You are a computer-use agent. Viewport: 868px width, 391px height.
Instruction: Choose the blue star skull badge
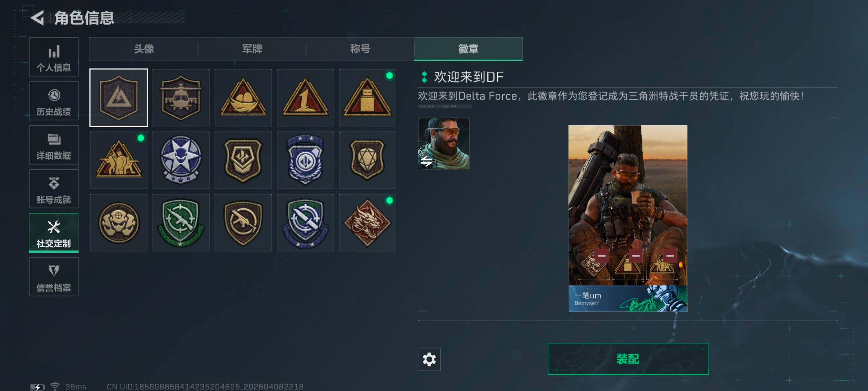[181, 160]
